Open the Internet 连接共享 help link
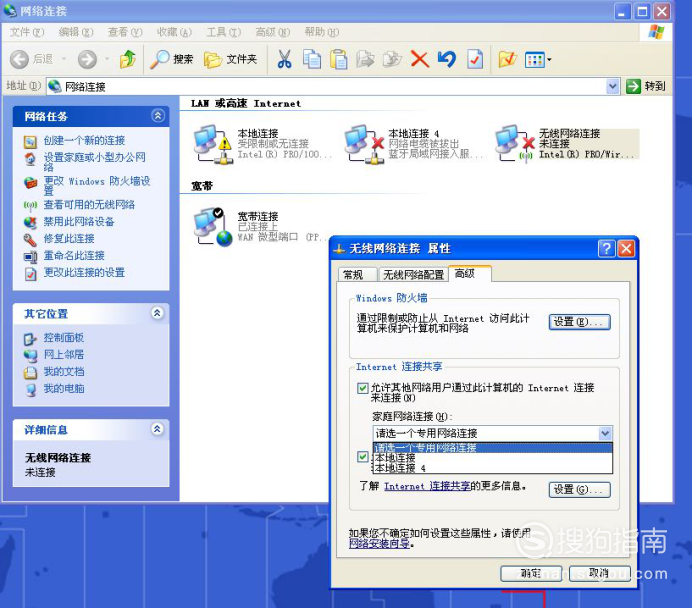This screenshot has width=692, height=608. click(x=427, y=486)
